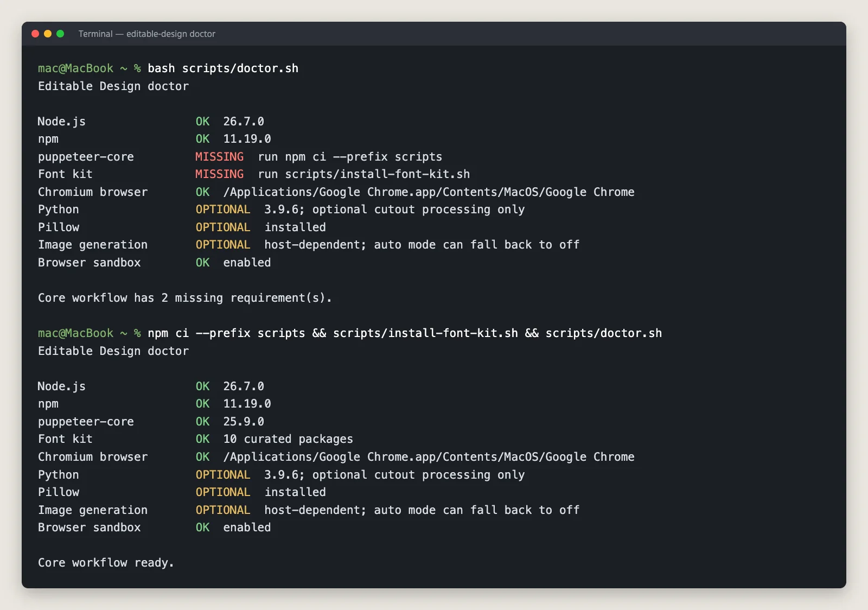Click the red MISSING status for puppeteer-core

click(219, 157)
